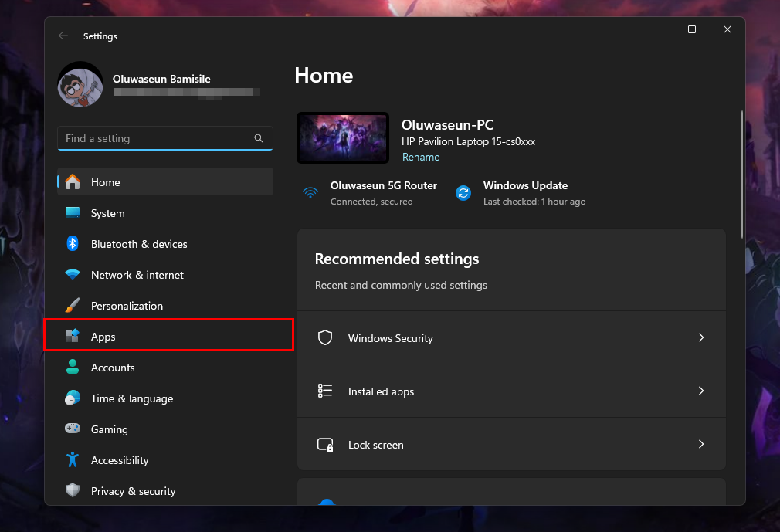Screen dimensions: 780x532
Task: Click the Windows Update sync icon
Action: click(463, 193)
